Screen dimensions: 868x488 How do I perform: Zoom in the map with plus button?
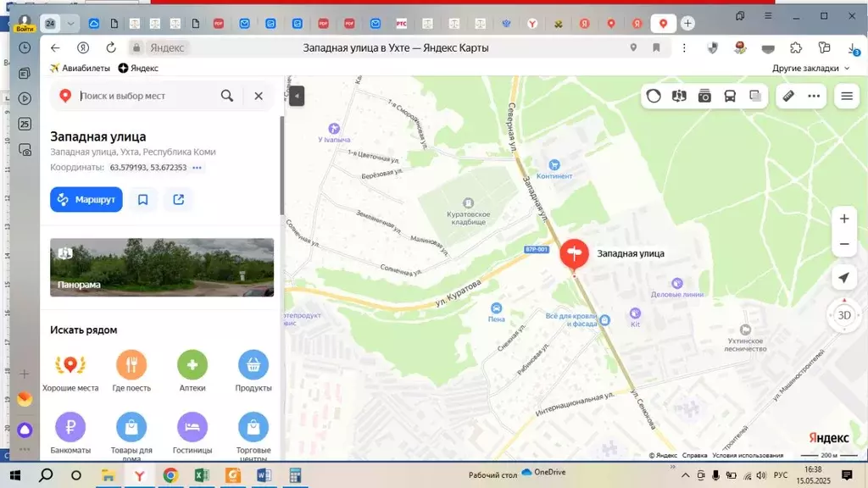[844, 219]
